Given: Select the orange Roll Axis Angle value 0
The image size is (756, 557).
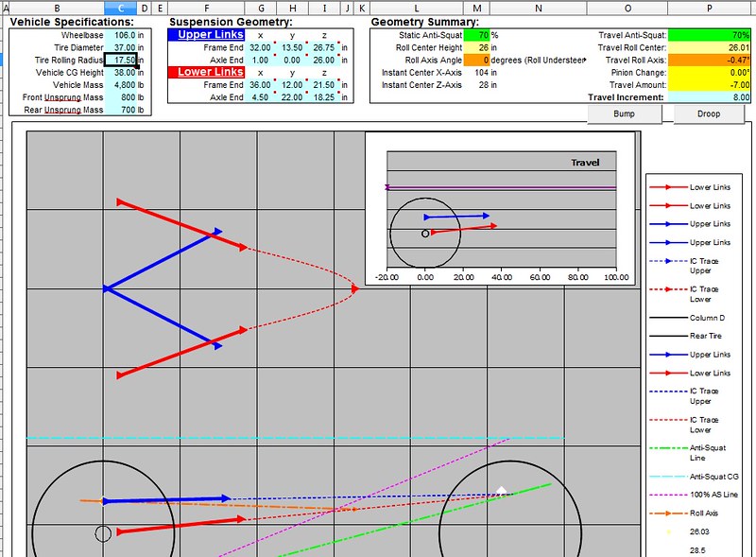Looking at the screenshot, I should click(x=476, y=60).
